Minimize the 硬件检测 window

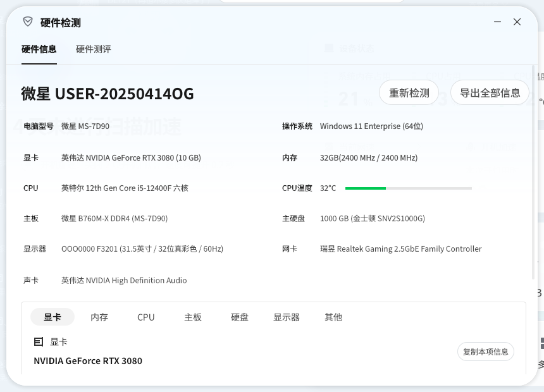click(x=498, y=22)
